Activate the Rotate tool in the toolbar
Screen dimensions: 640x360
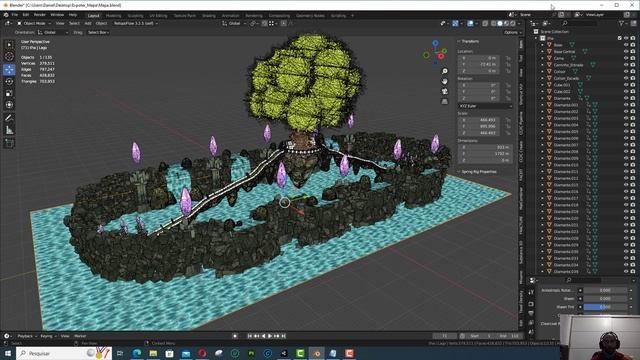pyautogui.click(x=9, y=81)
